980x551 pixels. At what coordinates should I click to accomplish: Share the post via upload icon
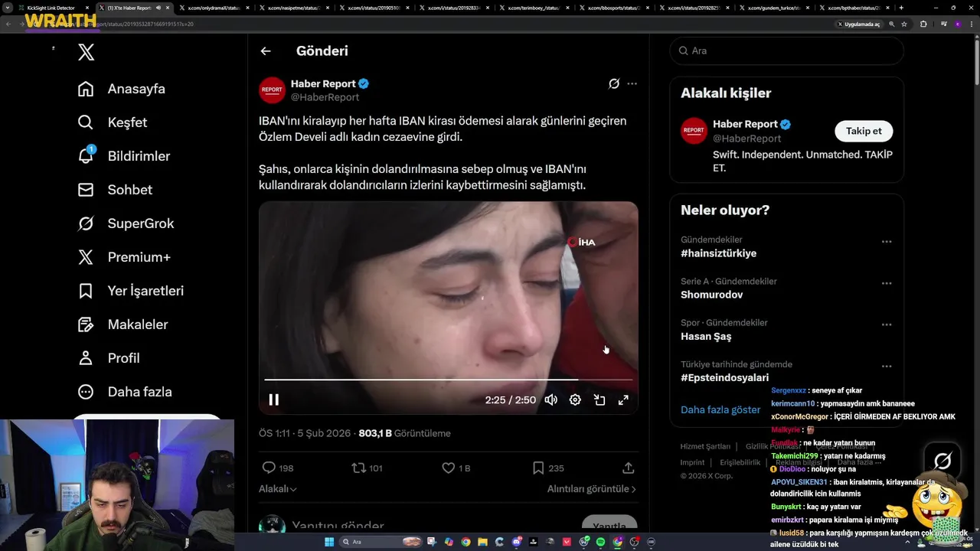[x=628, y=468]
